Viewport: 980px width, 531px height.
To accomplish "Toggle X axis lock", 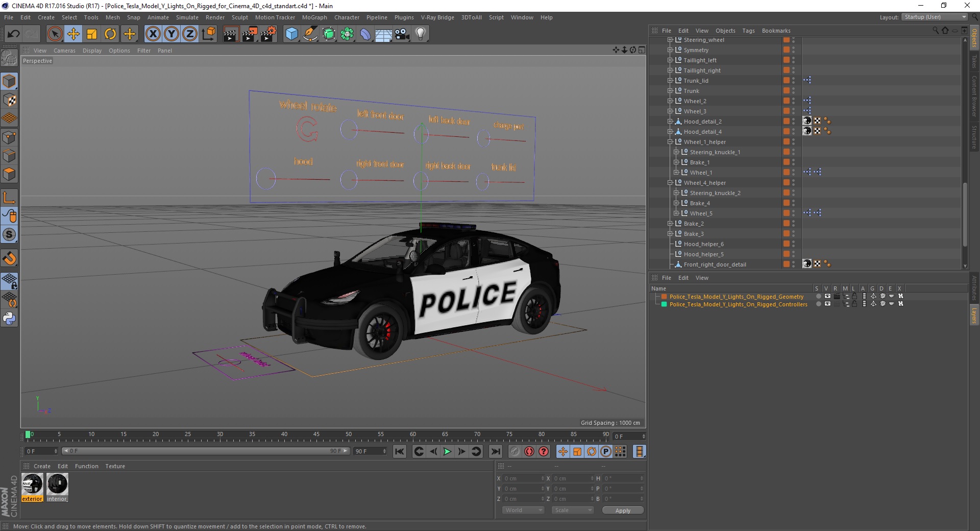I will [153, 34].
